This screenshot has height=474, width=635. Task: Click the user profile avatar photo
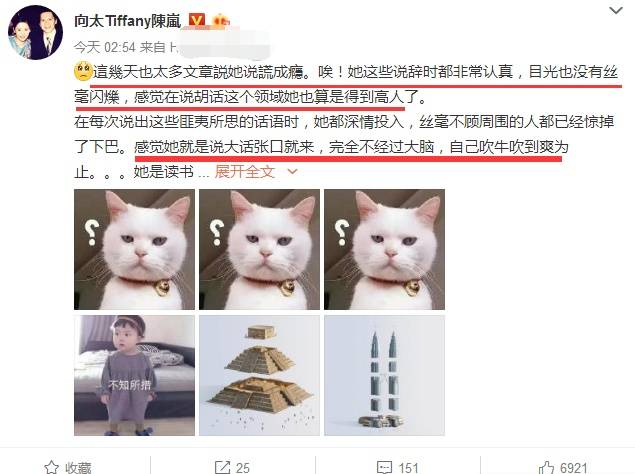35,33
